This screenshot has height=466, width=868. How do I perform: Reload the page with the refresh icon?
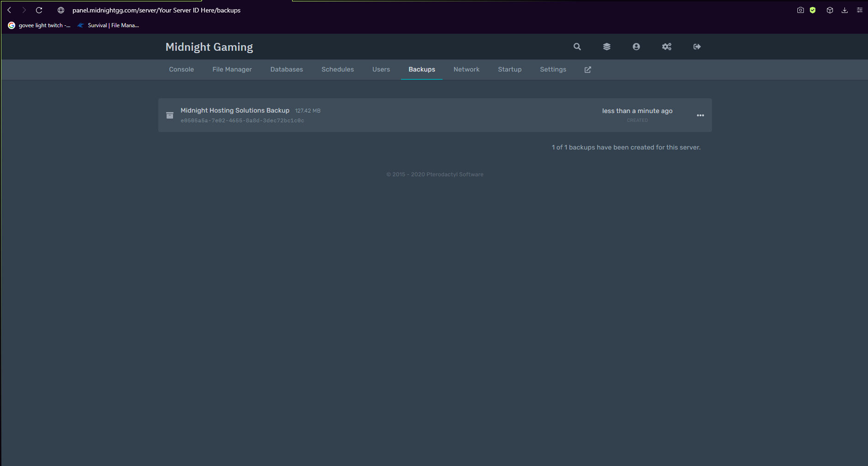[39, 10]
